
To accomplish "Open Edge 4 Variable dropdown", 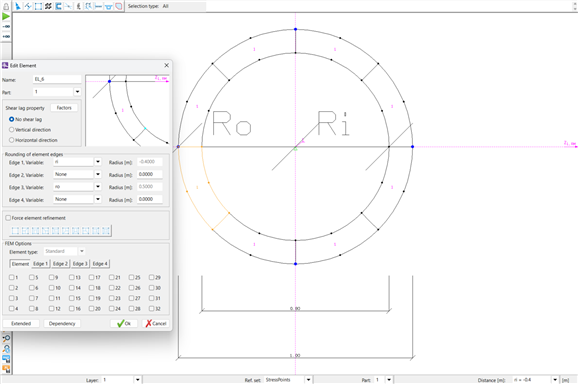I will (98, 199).
